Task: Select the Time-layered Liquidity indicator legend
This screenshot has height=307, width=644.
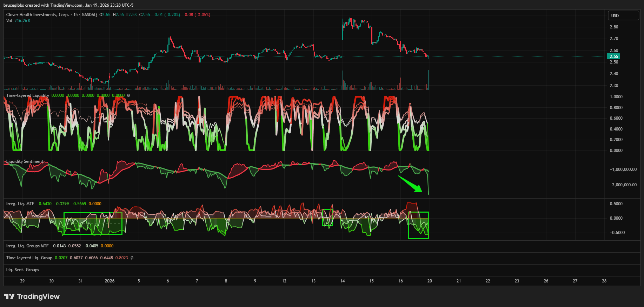Action: 28,95
